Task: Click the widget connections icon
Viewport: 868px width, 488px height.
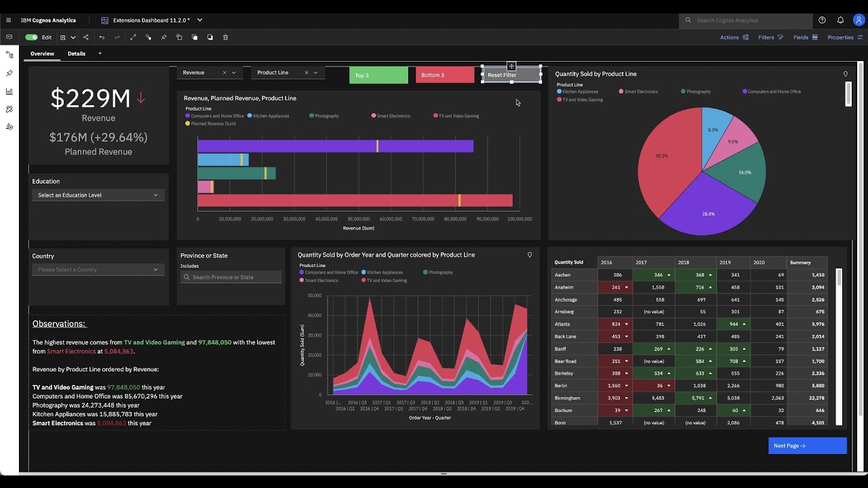Action: pyautogui.click(x=149, y=37)
